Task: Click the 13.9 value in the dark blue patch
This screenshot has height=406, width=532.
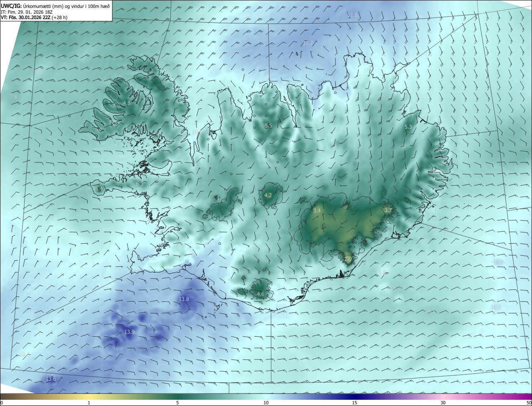Action: (x=129, y=332)
